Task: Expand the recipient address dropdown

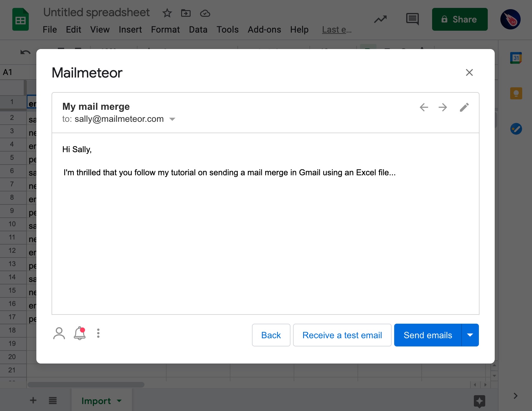Action: [172, 119]
